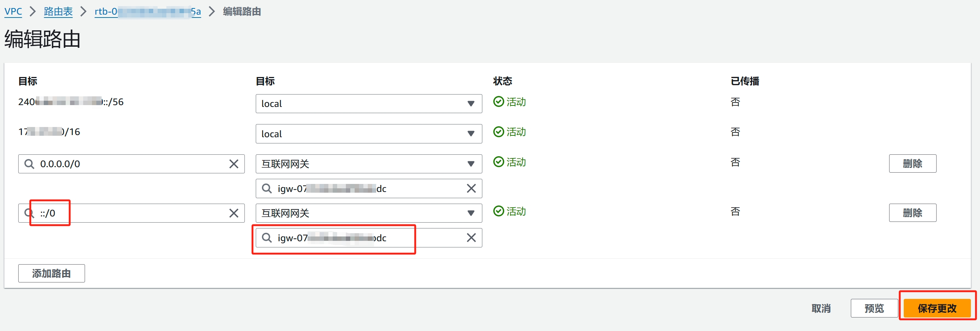Screen dimensions: 980x331
Task: Clear the ::/0 destination field
Action: point(234,213)
